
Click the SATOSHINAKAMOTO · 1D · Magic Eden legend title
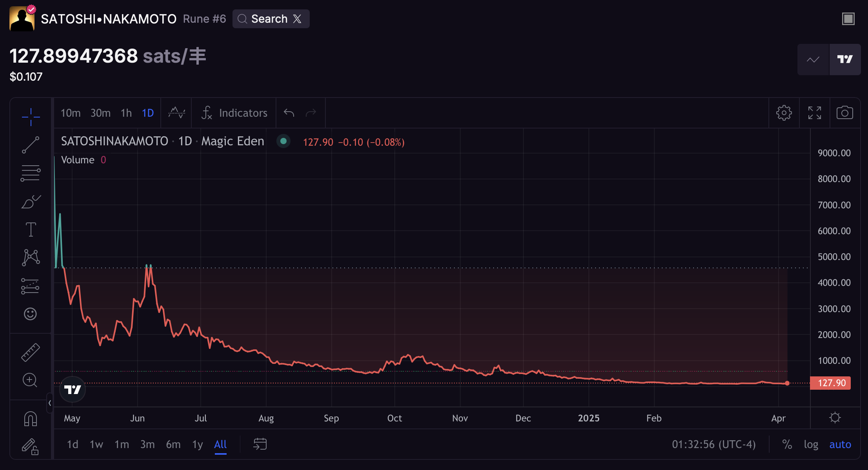(x=163, y=141)
